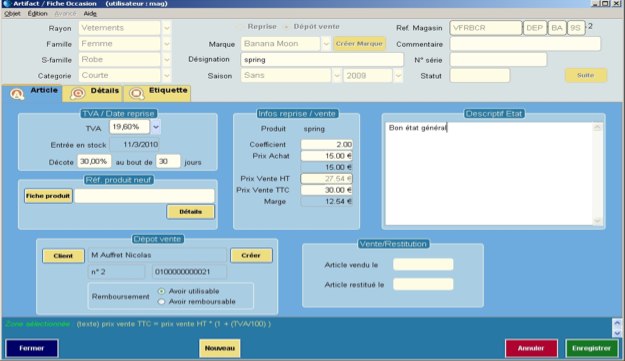Click the Réf. produit neuf text field
Image resolution: width=625 pixels, height=361 pixels.
click(144, 196)
